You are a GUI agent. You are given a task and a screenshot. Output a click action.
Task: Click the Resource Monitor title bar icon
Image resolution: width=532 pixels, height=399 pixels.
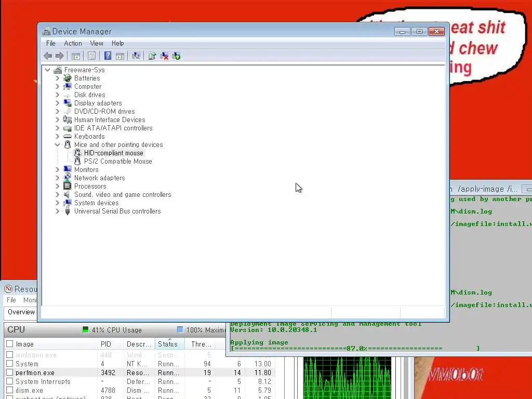[8, 289]
